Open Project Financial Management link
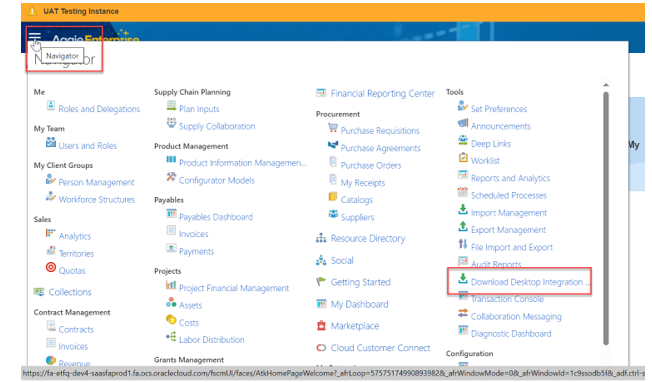The image size is (652, 382). [x=234, y=288]
